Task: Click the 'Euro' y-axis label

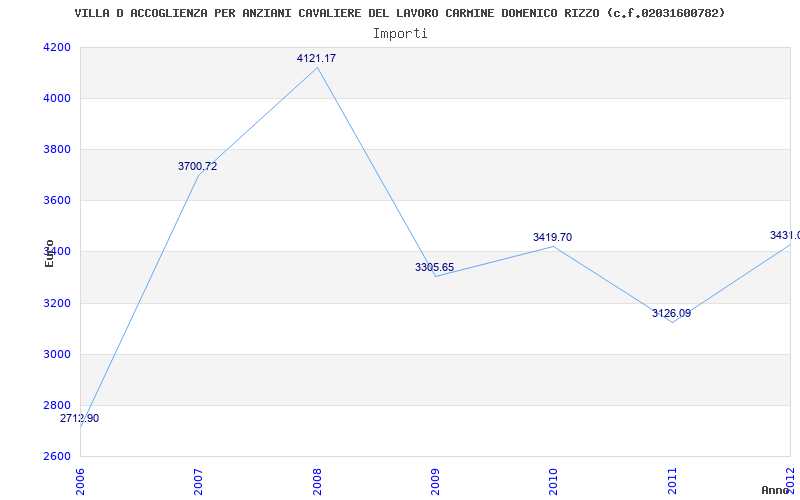Action: click(x=49, y=253)
